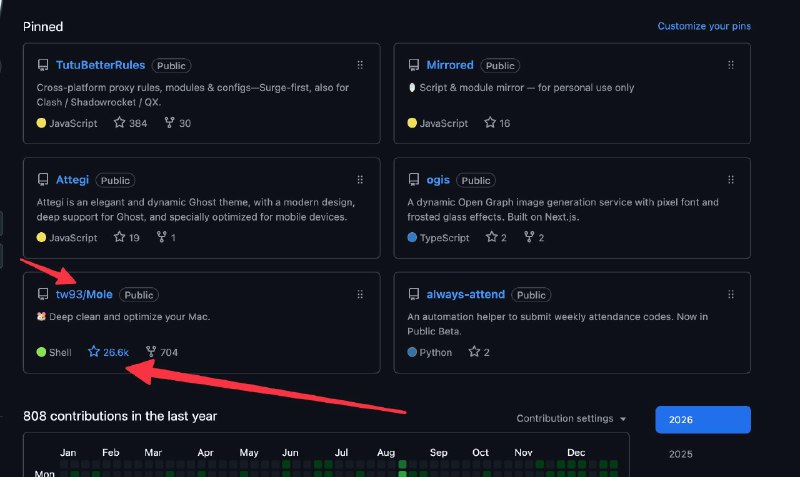Click the 364 stars count on TutuBetterRules
The image size is (800, 477).
(x=138, y=123)
